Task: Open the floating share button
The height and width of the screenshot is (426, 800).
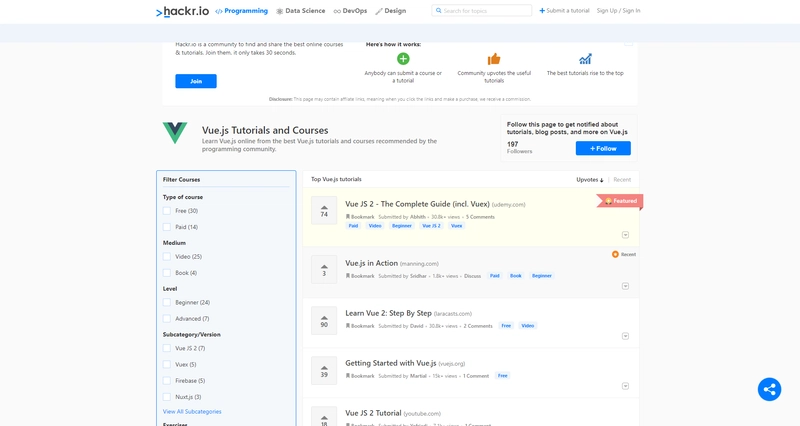Action: 769,389
